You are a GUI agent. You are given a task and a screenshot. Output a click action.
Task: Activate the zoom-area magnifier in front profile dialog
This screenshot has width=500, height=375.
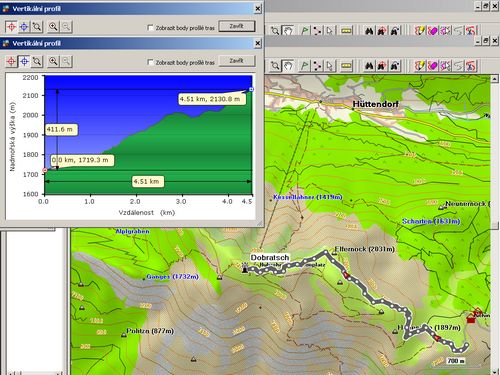[x=37, y=61]
